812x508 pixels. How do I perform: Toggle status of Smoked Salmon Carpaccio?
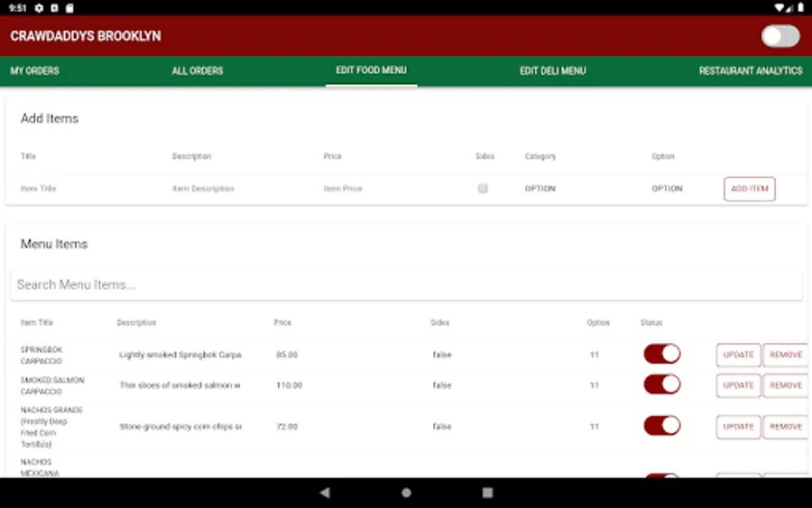click(x=662, y=384)
